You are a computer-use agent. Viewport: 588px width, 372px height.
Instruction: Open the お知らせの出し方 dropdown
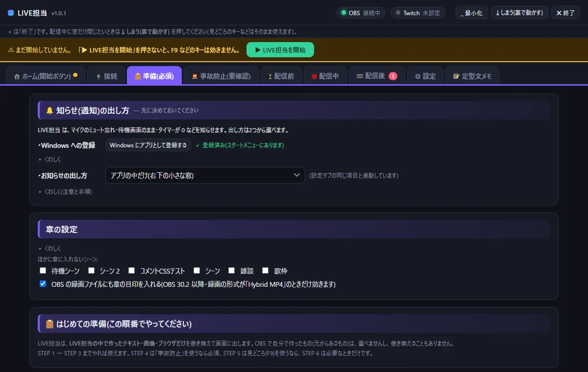tap(205, 175)
